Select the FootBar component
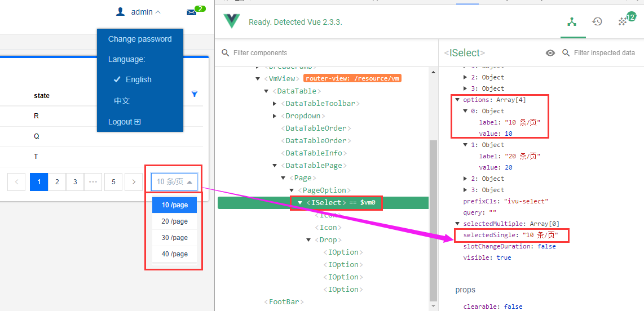644x311 pixels. (x=284, y=302)
